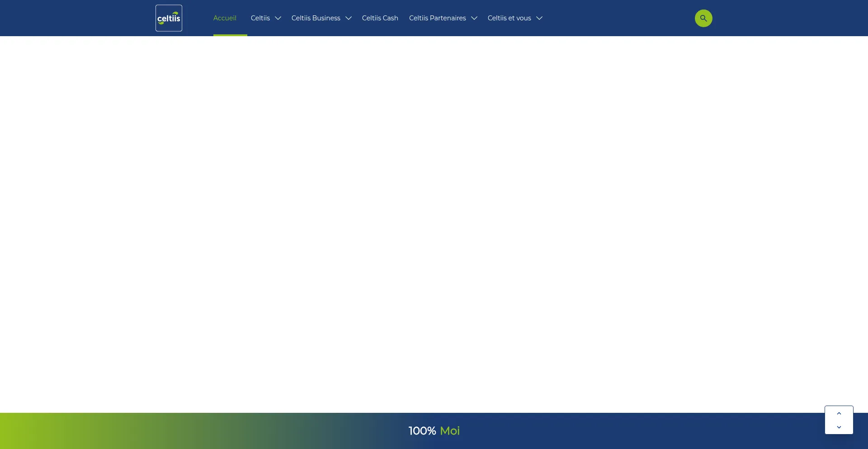Click the scroll-up arrow in the floating widget
This screenshot has height=449, width=868.
[x=839, y=413]
